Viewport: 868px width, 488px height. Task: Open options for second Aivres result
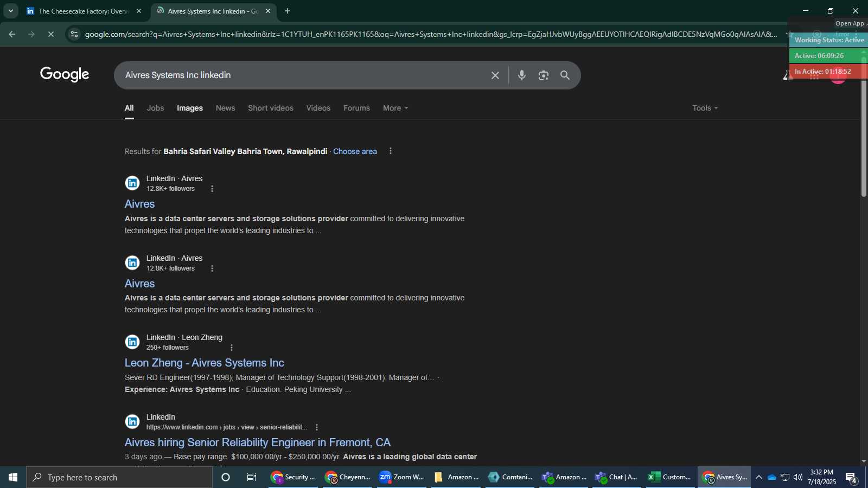pos(212,268)
